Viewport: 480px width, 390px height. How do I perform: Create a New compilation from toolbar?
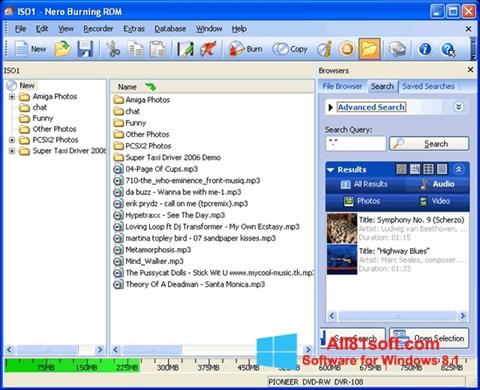click(x=31, y=49)
